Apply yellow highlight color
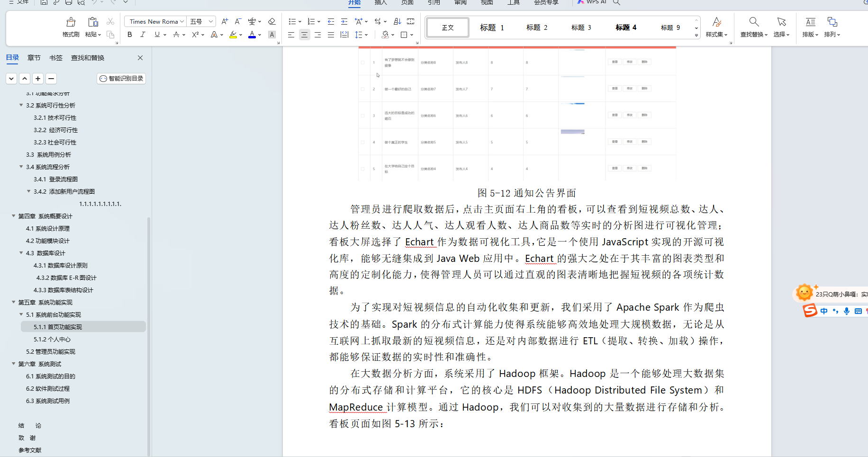 point(233,35)
